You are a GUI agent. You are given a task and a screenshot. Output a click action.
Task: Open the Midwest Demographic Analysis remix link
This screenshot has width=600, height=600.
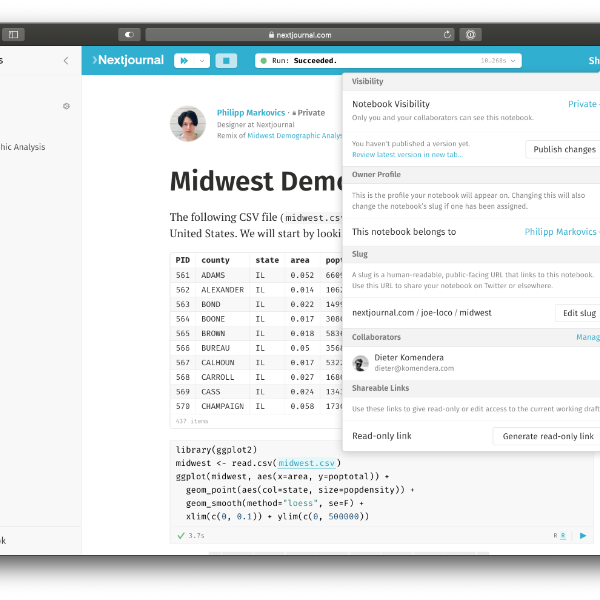(x=295, y=135)
